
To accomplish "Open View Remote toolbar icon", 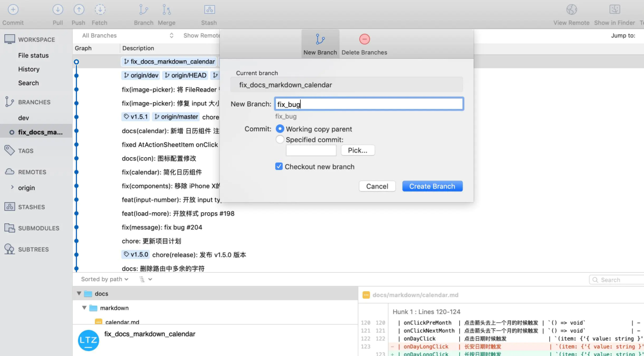I will pyautogui.click(x=571, y=9).
